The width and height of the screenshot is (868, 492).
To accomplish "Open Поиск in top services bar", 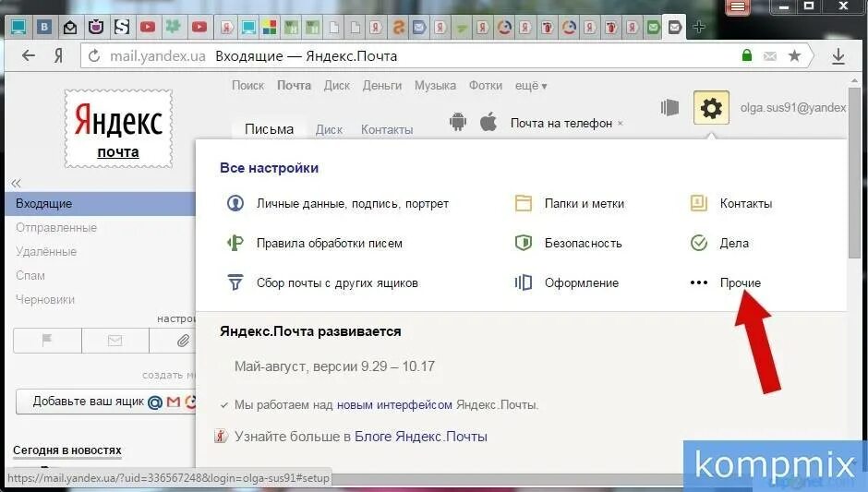I will coord(247,85).
